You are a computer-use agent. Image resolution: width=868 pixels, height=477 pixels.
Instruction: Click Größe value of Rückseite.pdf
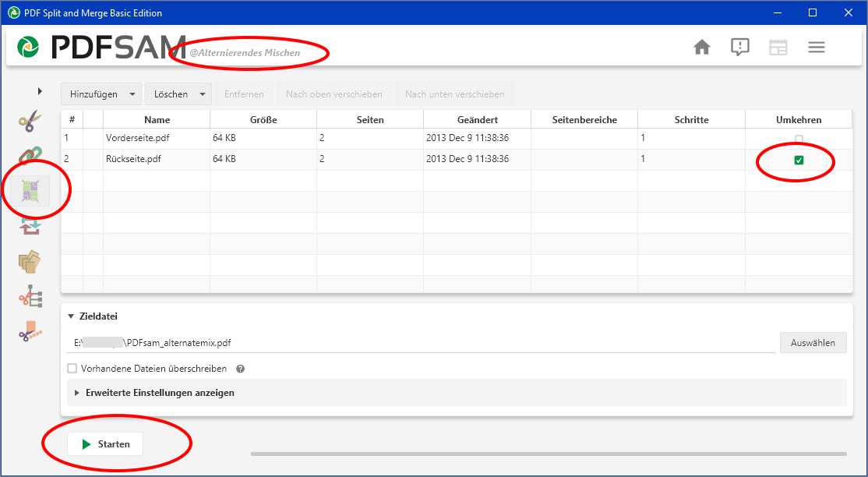tap(263, 160)
